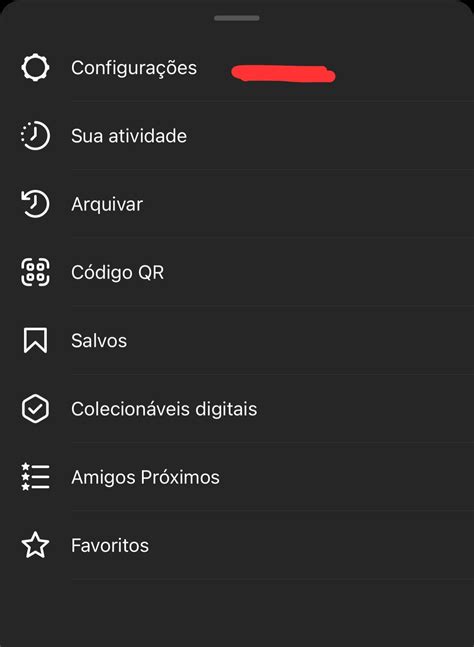
Task: Tap the clock icon for Sua atividade
Action: pyautogui.click(x=35, y=135)
